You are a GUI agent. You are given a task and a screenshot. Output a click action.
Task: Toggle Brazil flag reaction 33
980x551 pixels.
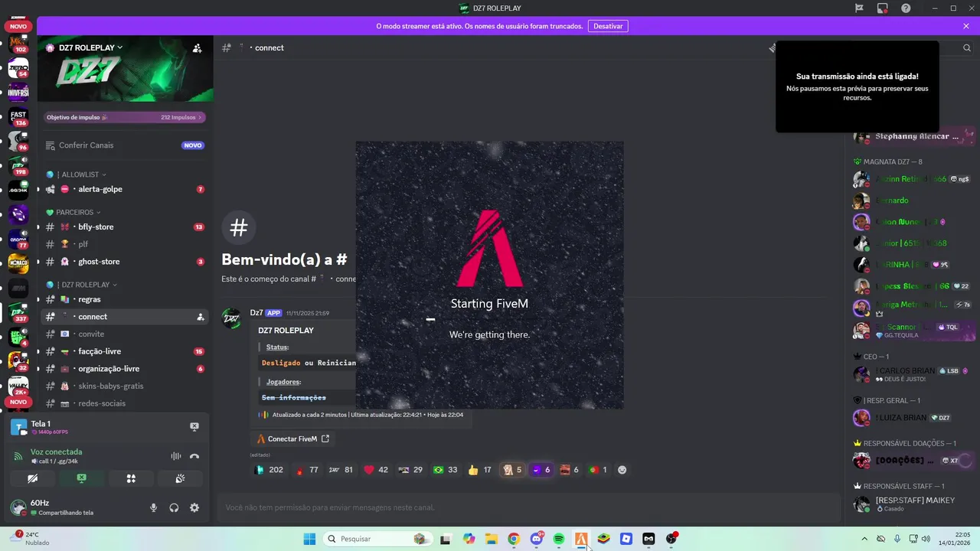pos(445,470)
